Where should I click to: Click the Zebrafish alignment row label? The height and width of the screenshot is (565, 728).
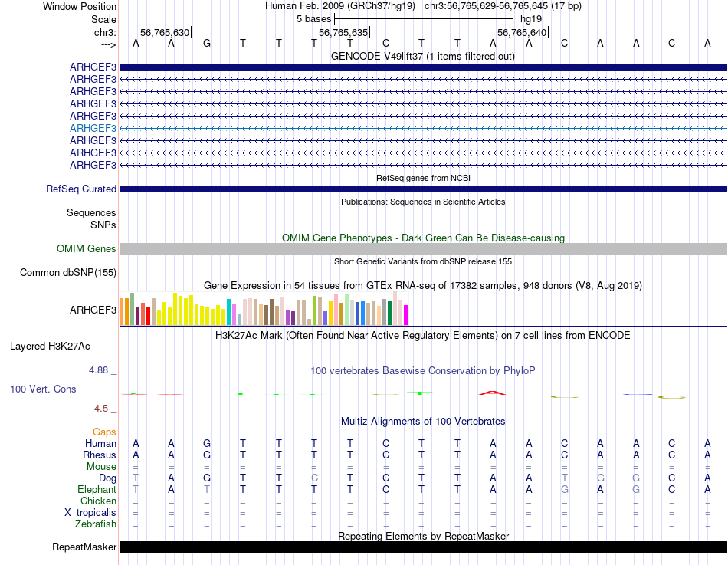coord(96,524)
